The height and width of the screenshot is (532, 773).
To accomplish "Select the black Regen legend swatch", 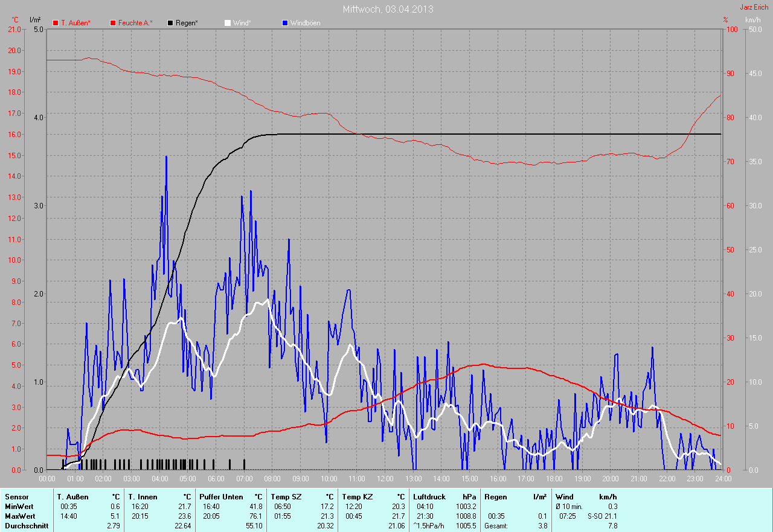I will pos(170,23).
